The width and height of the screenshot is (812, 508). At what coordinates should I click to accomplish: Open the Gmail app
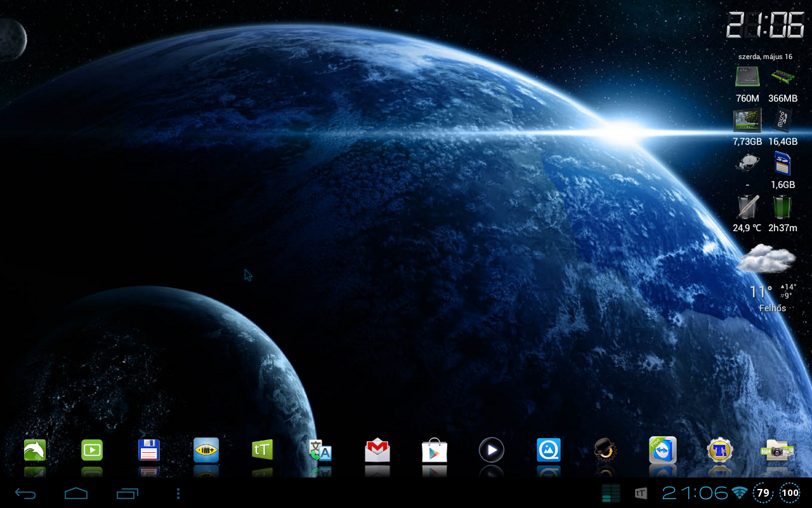[x=377, y=450]
